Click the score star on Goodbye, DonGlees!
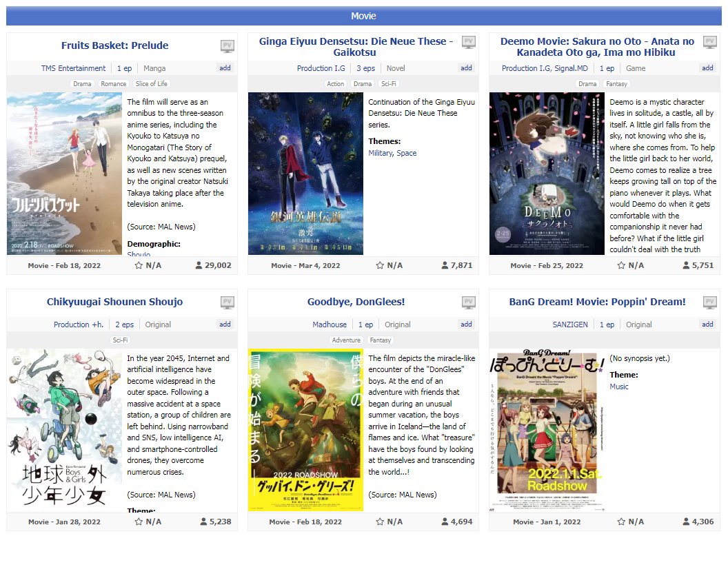728x587 pixels. pos(380,522)
